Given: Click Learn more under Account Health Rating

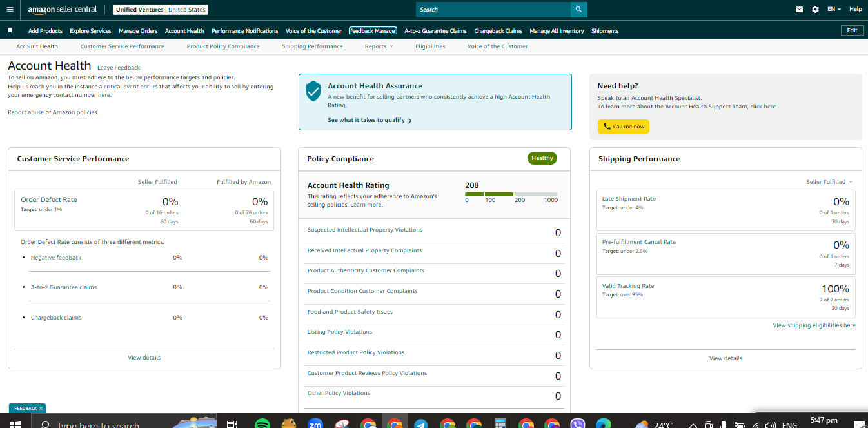Looking at the screenshot, I should click(x=366, y=205).
